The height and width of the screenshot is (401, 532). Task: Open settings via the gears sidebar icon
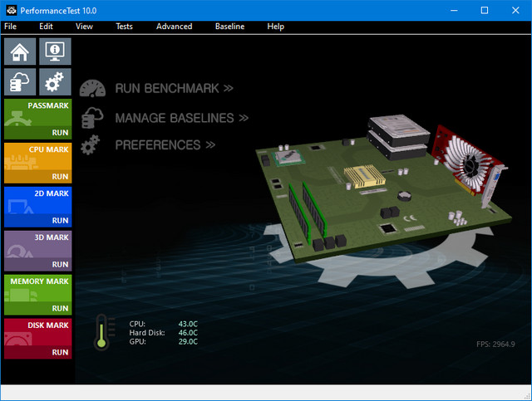(x=55, y=81)
